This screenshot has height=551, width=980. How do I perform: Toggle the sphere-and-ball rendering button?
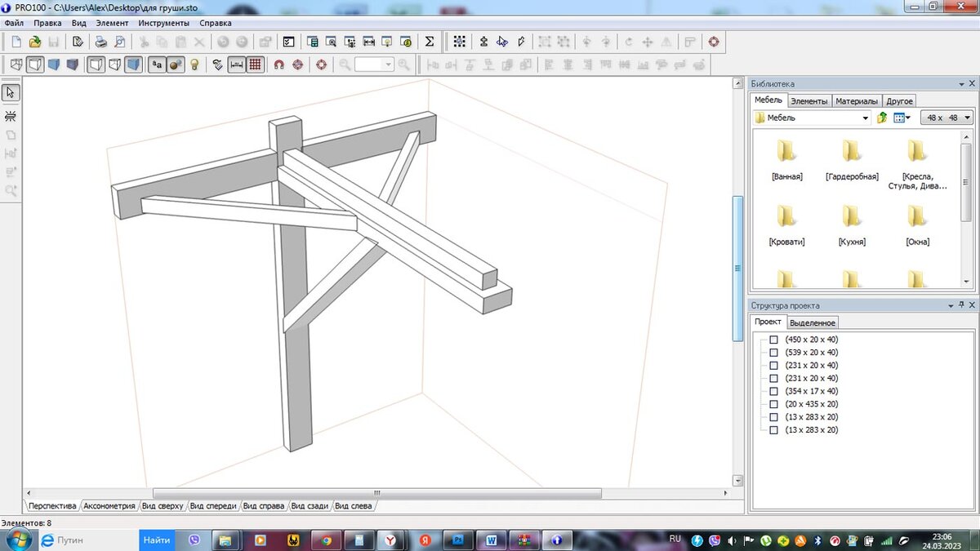[176, 64]
